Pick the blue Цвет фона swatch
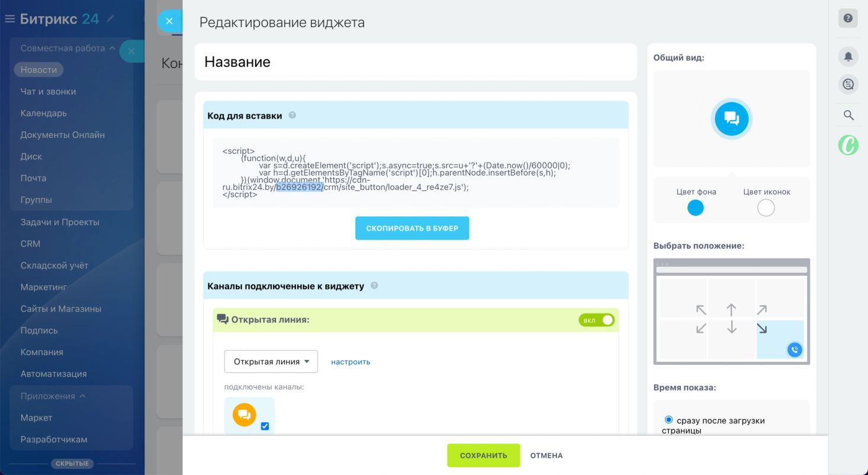Viewport: 868px width, 475px height. click(x=695, y=208)
